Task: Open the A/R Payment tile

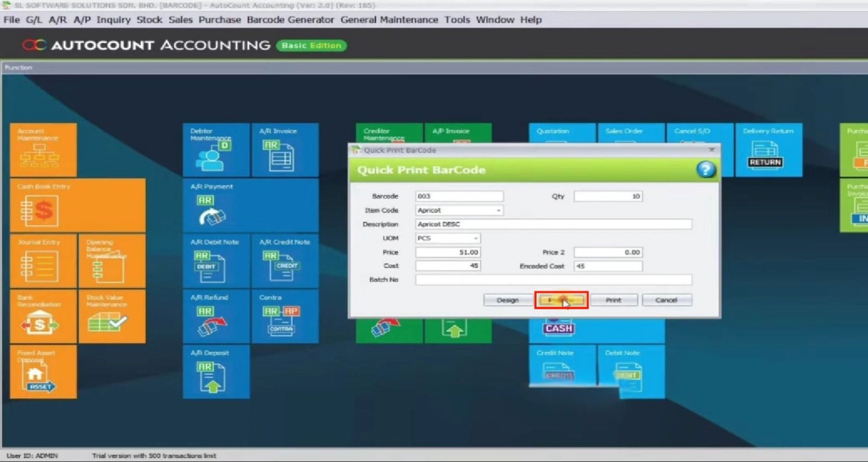Action: point(250,206)
